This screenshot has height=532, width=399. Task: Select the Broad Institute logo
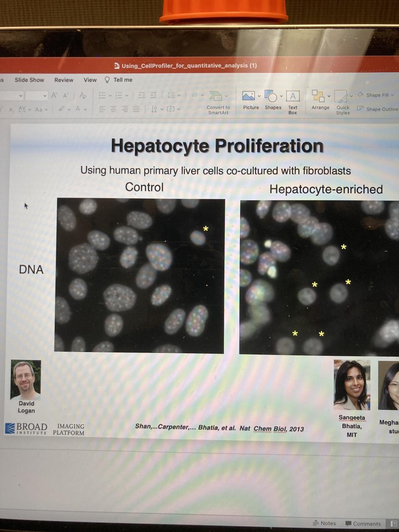click(26, 429)
